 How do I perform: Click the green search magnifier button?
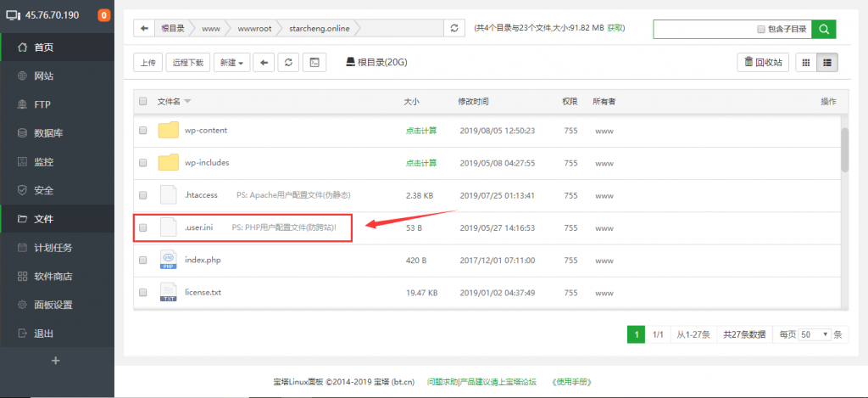pyautogui.click(x=824, y=29)
